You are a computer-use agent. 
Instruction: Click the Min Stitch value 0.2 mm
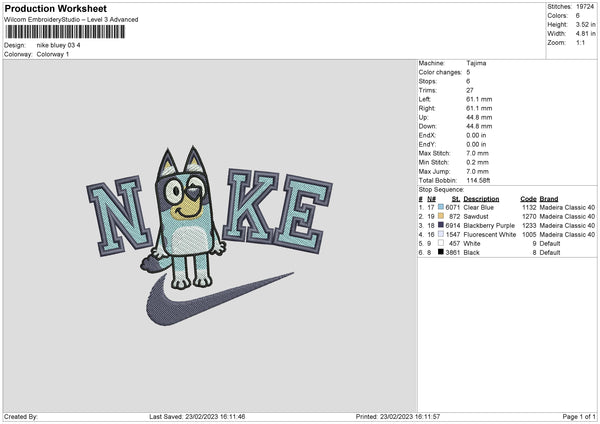click(478, 162)
